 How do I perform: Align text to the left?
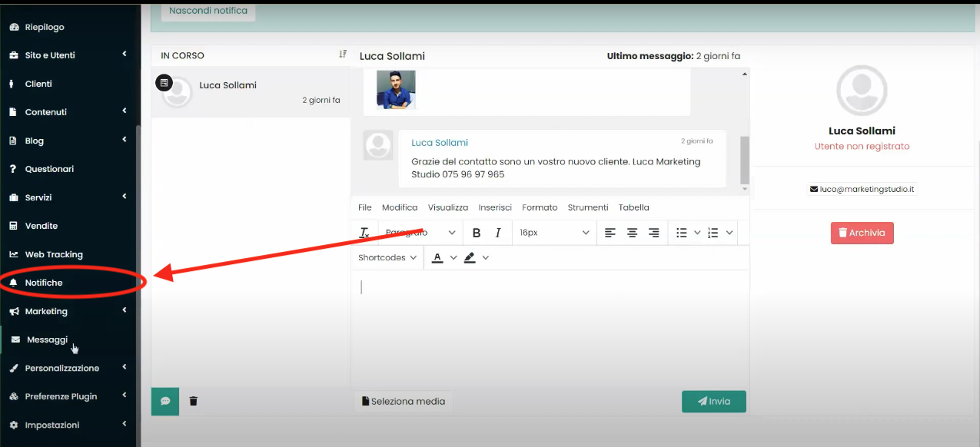[x=610, y=233]
